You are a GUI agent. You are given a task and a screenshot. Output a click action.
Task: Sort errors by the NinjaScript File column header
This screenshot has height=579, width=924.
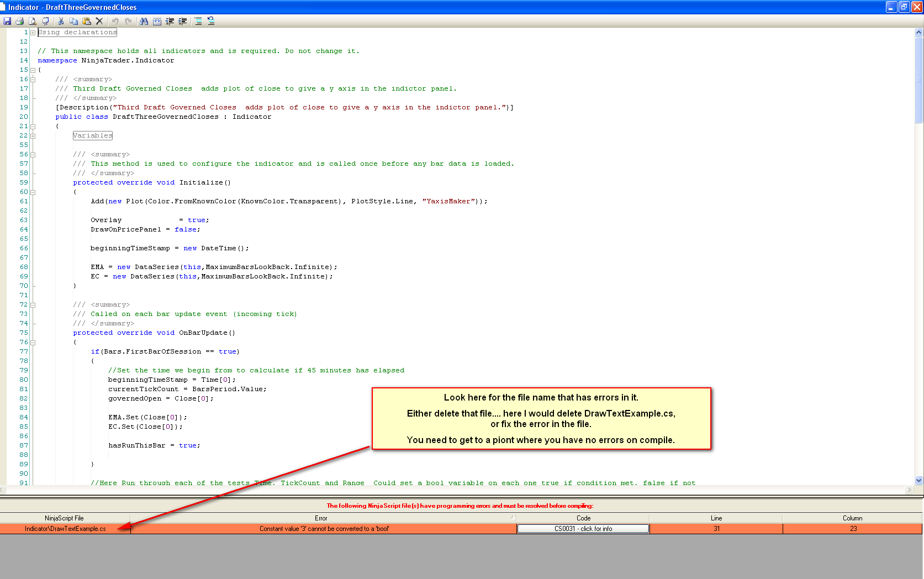point(65,518)
